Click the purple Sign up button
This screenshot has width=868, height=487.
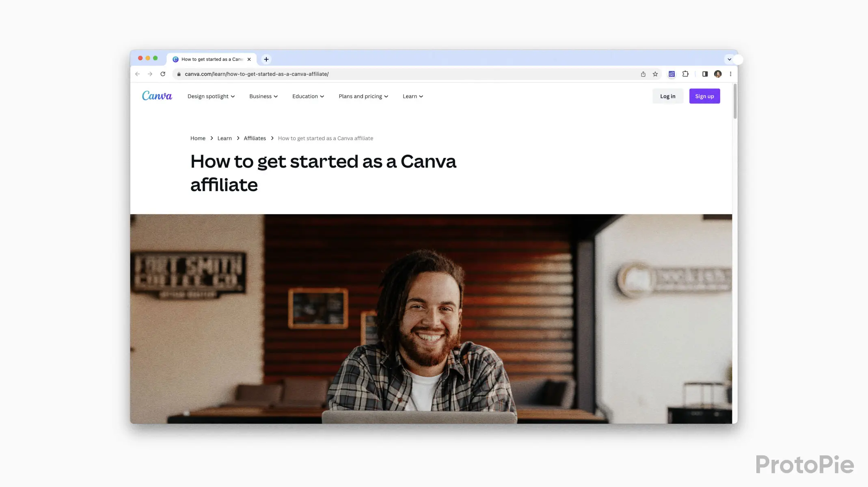[x=704, y=96]
